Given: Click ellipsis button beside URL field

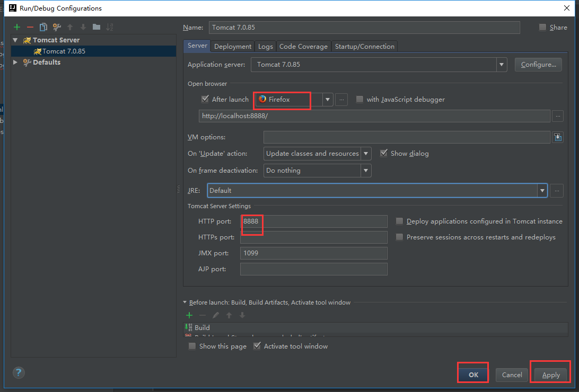Looking at the screenshot, I should (558, 116).
